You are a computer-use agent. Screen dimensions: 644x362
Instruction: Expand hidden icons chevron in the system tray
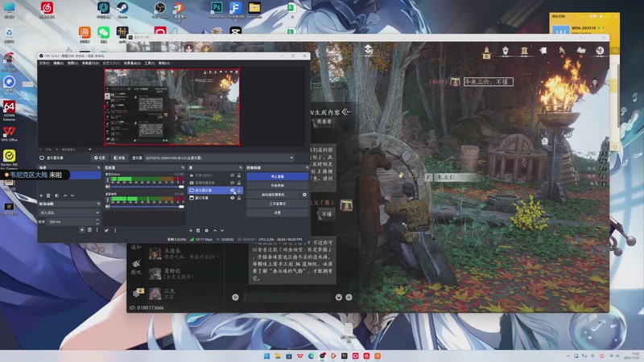pyautogui.click(x=568, y=356)
